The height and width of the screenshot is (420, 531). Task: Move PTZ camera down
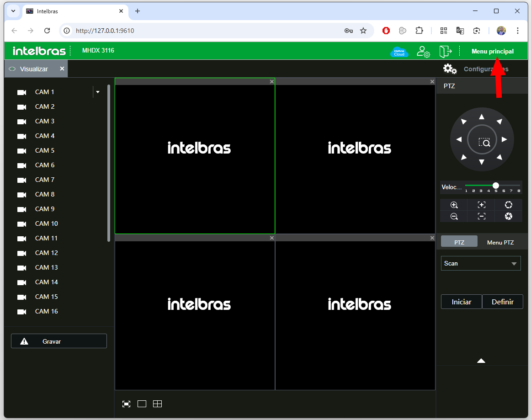pyautogui.click(x=482, y=162)
